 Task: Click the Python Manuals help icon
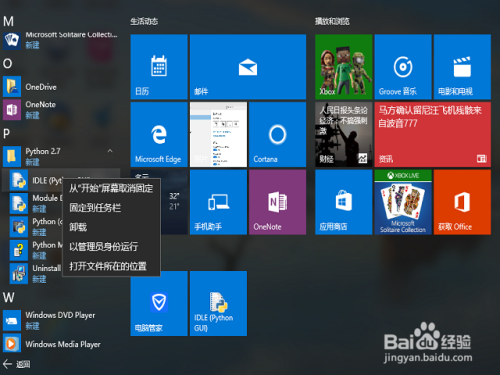point(19,250)
